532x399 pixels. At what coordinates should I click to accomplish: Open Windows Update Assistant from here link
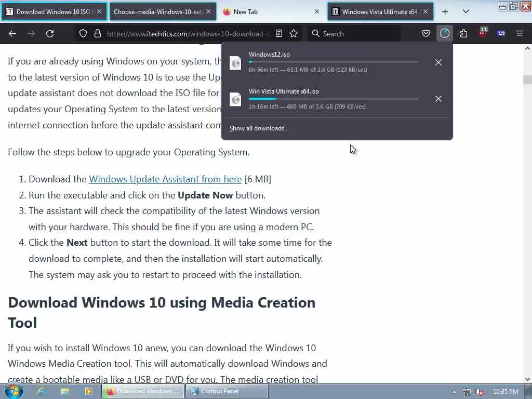click(165, 179)
